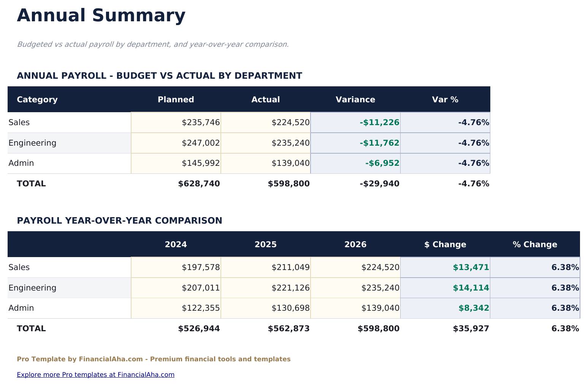Select the Var % header cell
Image resolution: width=588 pixels, height=386 pixels.
click(x=445, y=99)
